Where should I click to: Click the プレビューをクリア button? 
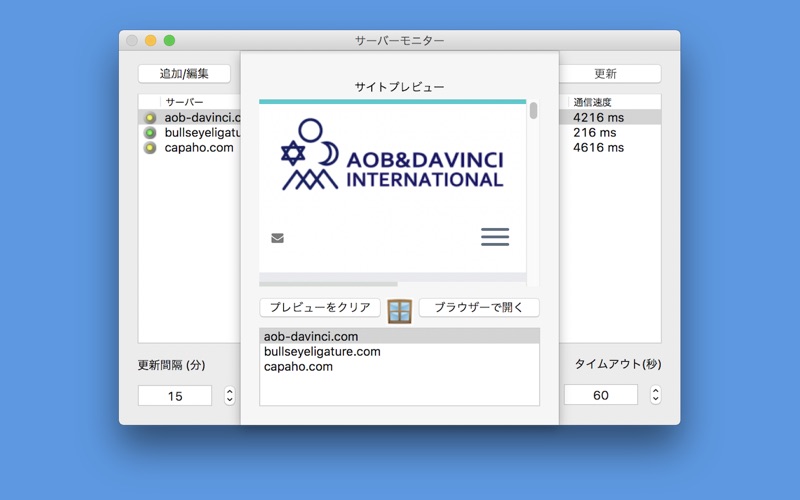(x=320, y=307)
